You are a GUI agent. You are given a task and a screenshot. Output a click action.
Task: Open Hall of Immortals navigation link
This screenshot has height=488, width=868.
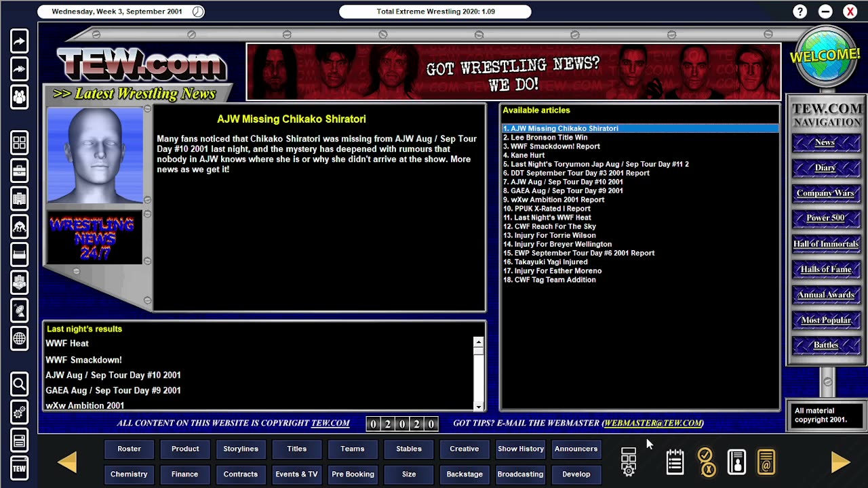[x=825, y=244]
